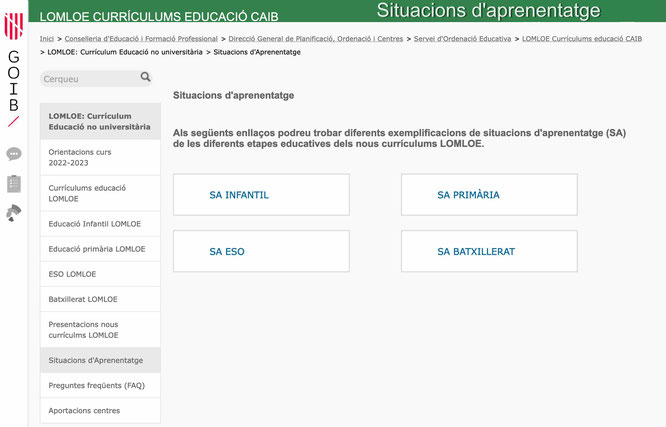Go to Inici breadcrumb link
Screen dimensions: 666x427
(x=47, y=39)
